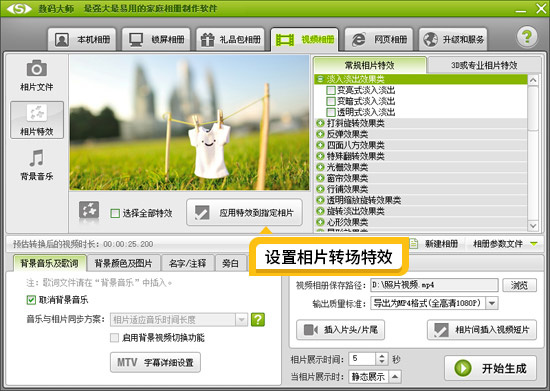Viewport: 550px width, 391px height.
Task: Open the 相册参数文件 dropdown arrow
Action: (534, 243)
